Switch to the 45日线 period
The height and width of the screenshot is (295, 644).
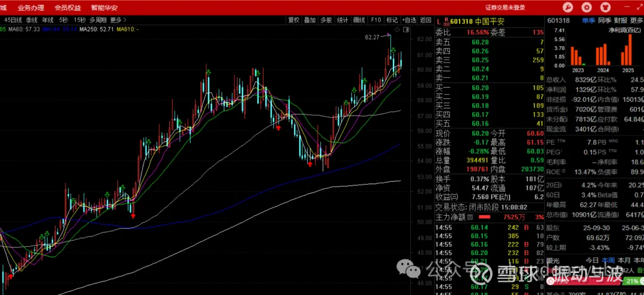[x=13, y=20]
